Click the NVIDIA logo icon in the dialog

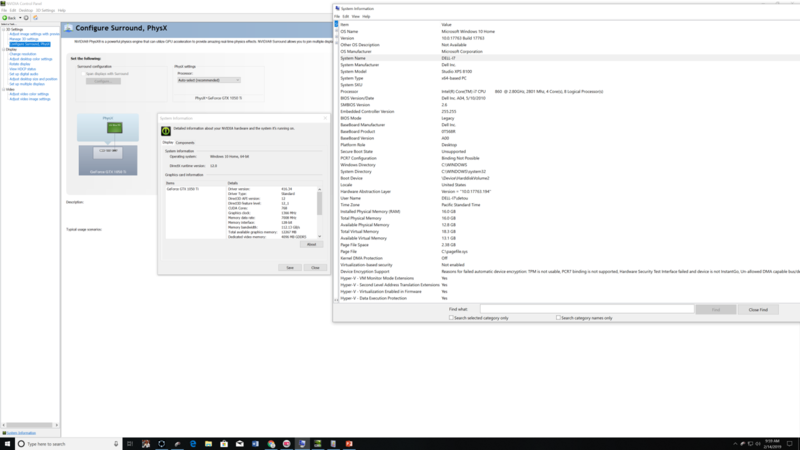(x=166, y=131)
